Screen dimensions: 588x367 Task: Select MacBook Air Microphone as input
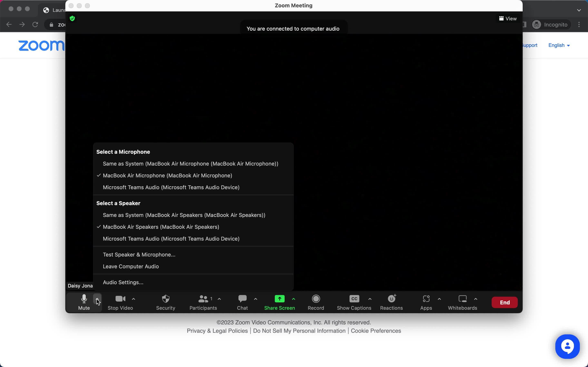coord(167,176)
